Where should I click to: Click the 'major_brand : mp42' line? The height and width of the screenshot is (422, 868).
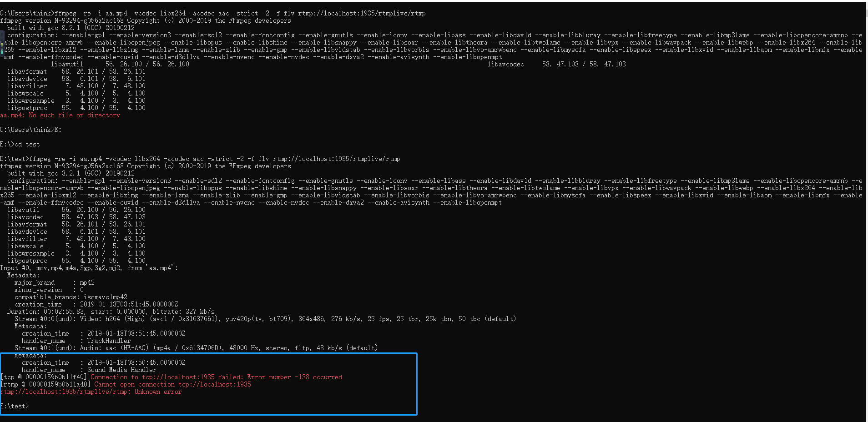click(55, 282)
